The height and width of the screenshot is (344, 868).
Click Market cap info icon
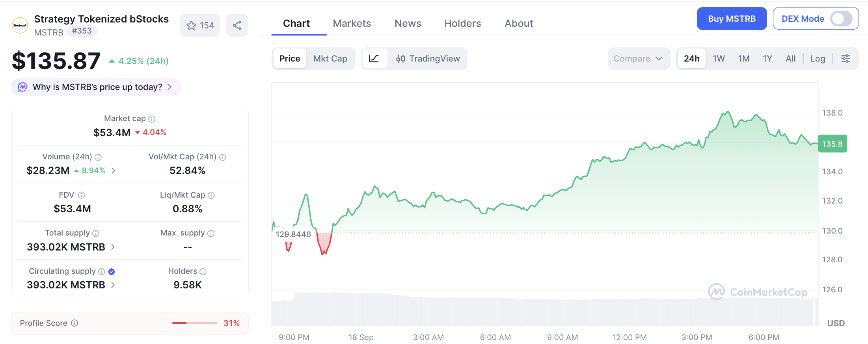click(152, 119)
